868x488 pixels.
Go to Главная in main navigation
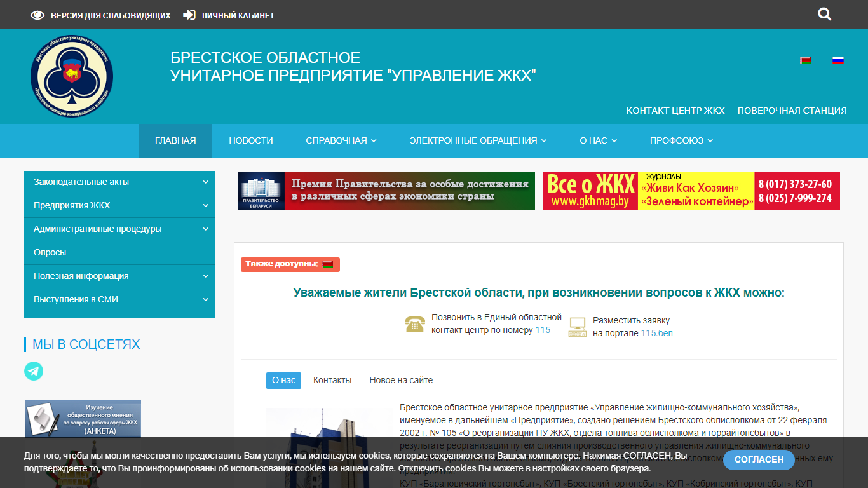point(175,140)
